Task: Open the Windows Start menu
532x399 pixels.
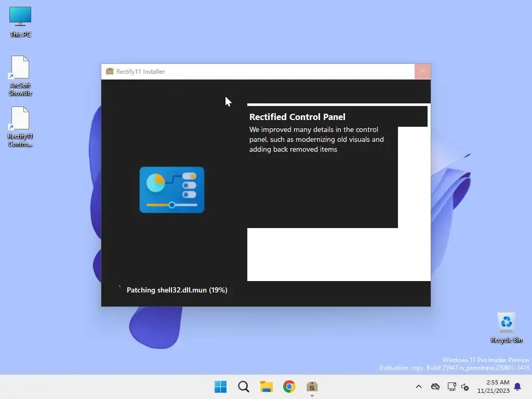Action: coord(220,387)
